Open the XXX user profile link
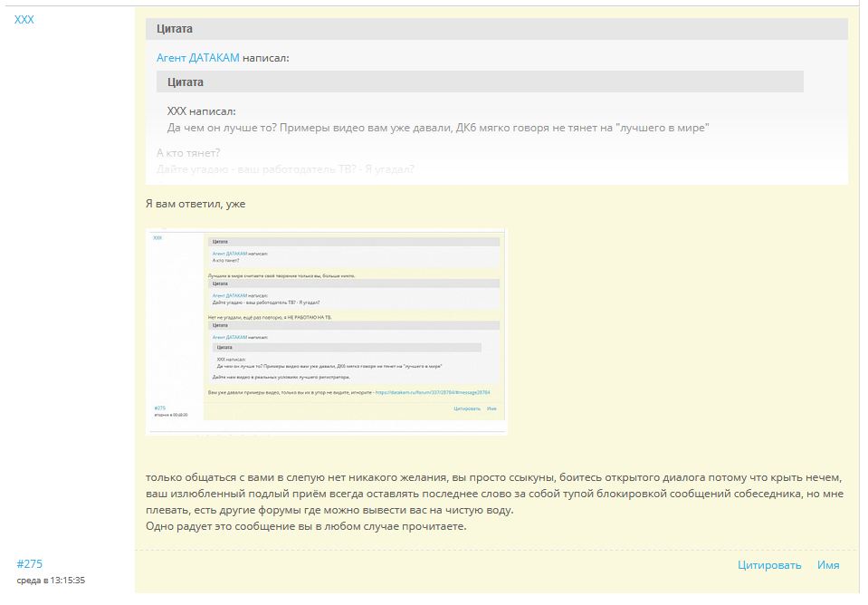The height and width of the screenshot is (605, 868). [24, 19]
